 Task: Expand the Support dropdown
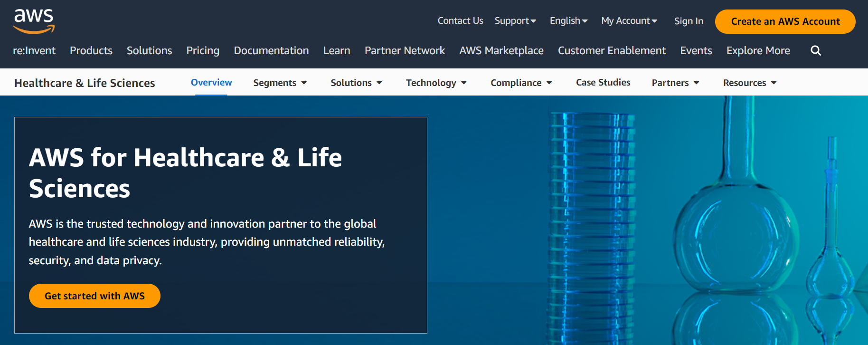click(515, 21)
